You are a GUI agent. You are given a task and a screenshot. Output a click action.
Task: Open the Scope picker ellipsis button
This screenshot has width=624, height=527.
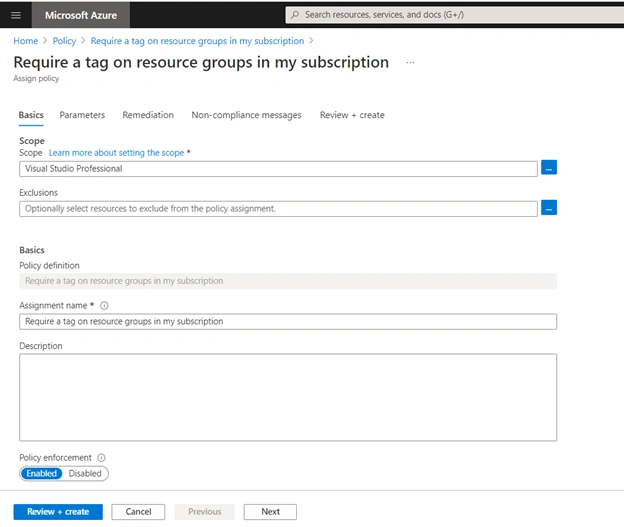click(x=549, y=168)
